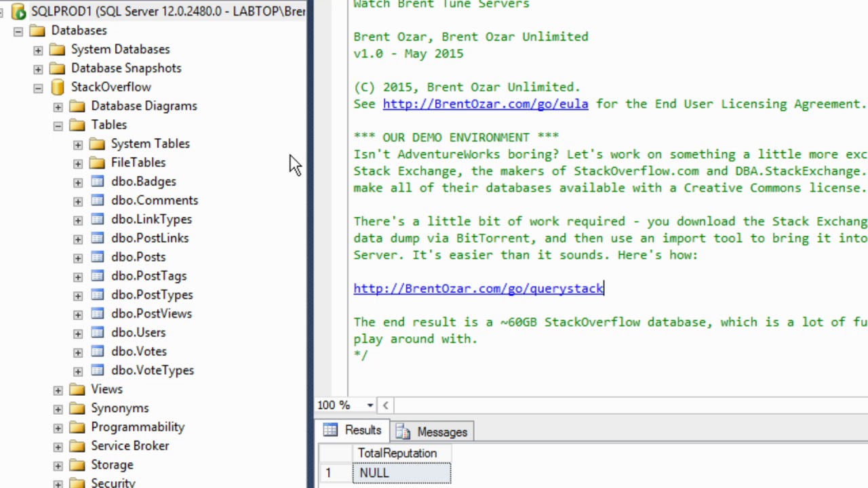
Task: Select the dbo.LinkTypes label
Action: pos(151,220)
